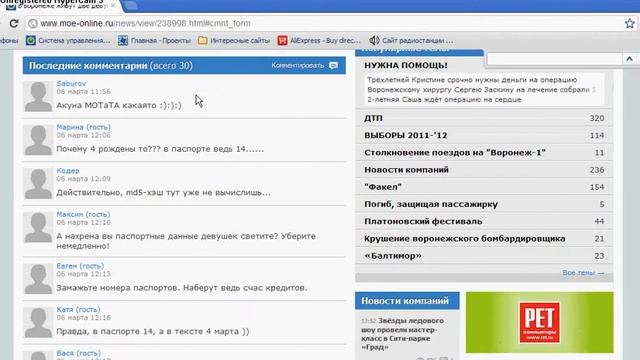Click 'Кодер' username link
This screenshot has height=360, width=640.
click(x=68, y=171)
